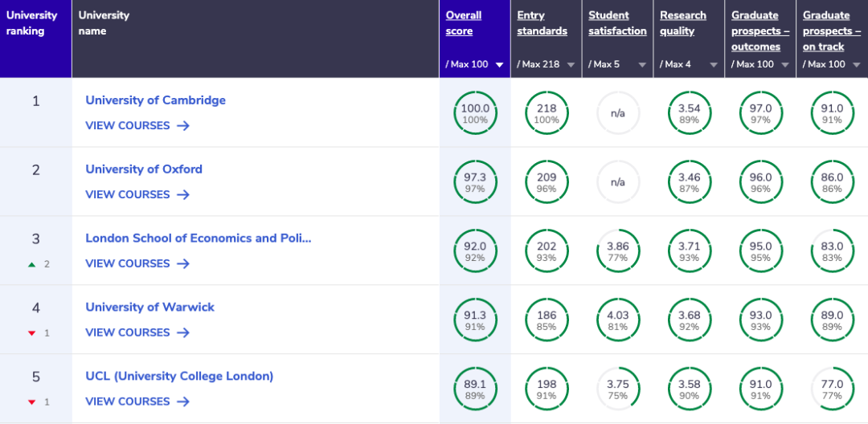Click UCL's 77.0 on track progress ring

tap(832, 389)
